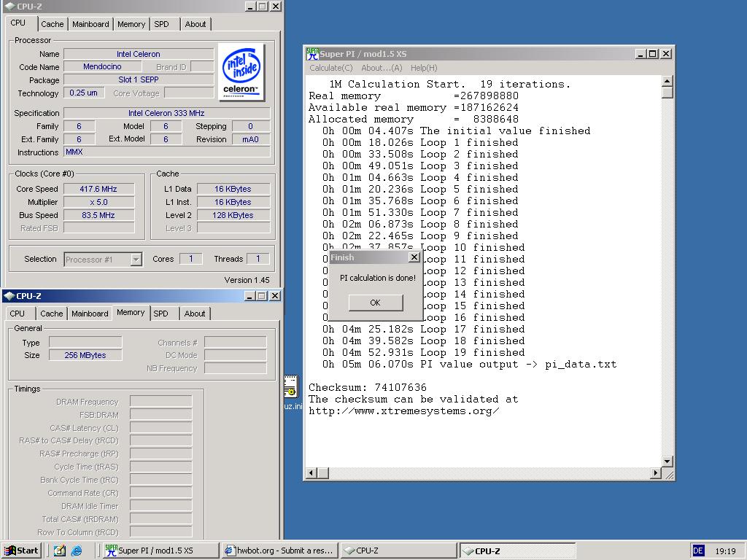The height and width of the screenshot is (560, 747).
Task: Open the About...(A) menu in Super PI
Action: [x=382, y=68]
